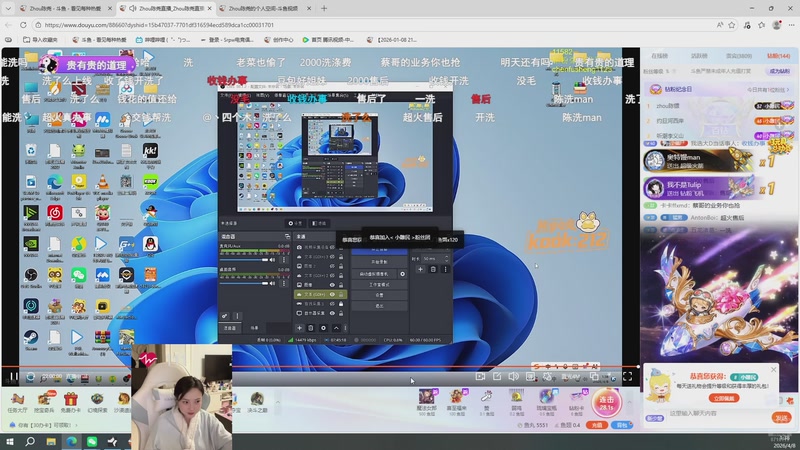Expand the tab search dropdown arrow
This screenshot has height=450, width=800.
tap(8, 8)
